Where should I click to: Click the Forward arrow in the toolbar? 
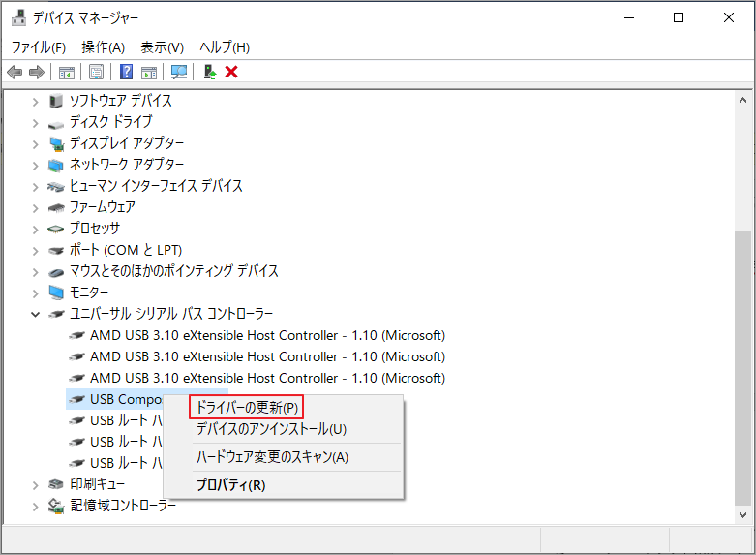coord(37,72)
